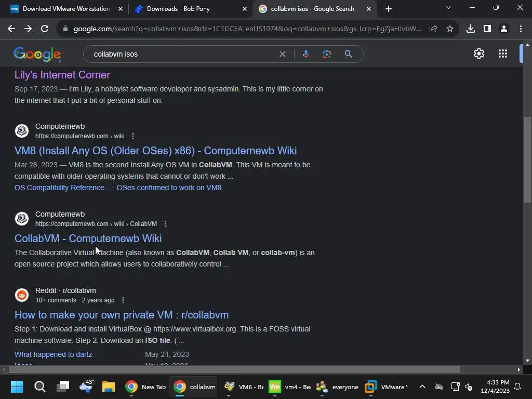Open Lily's Internet Corner result
Viewport: 532px width, 399px height.
click(x=62, y=75)
